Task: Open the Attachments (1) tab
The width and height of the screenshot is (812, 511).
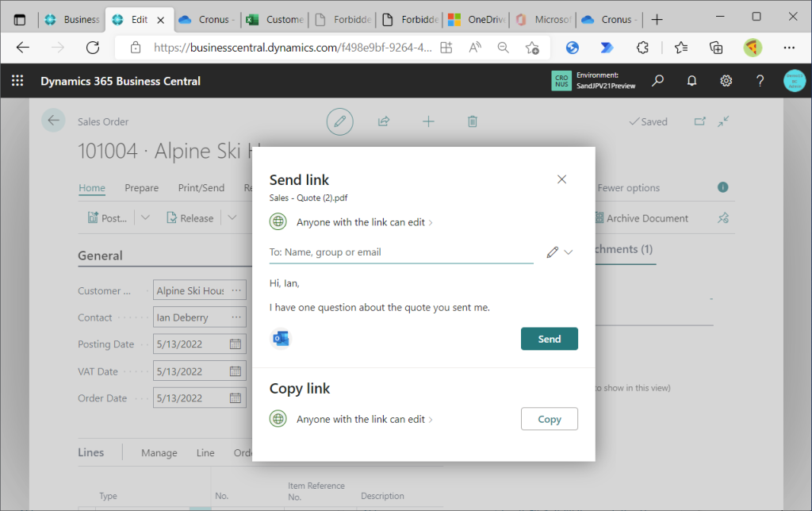Action: [624, 249]
